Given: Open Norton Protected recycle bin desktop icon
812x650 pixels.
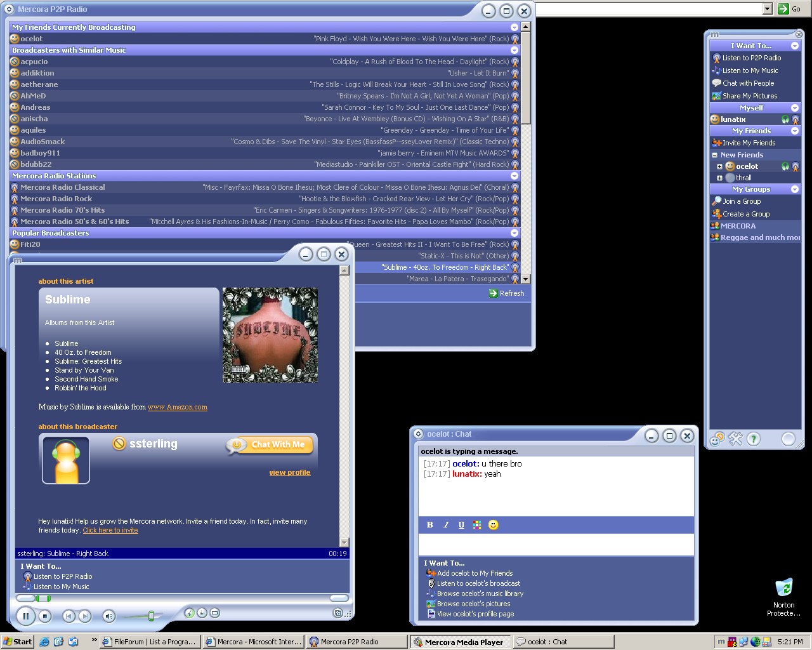Looking at the screenshot, I should (783, 597).
